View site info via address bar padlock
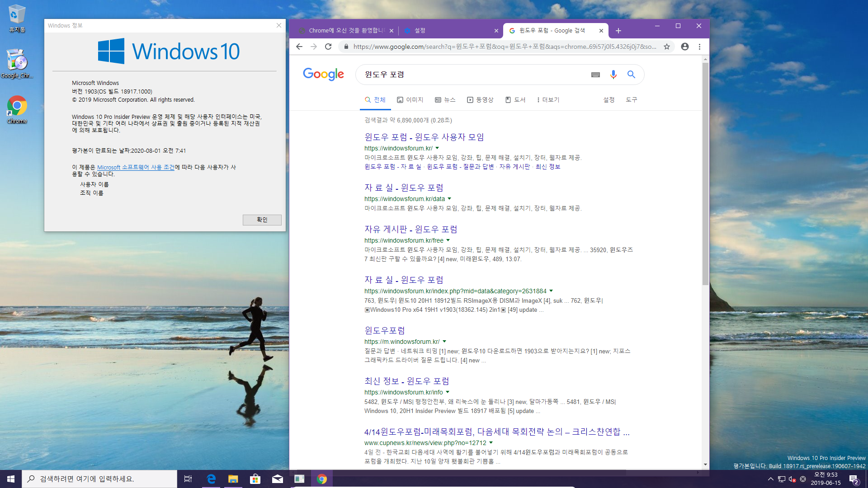Screen dimensions: 868x488 [x=346, y=47]
